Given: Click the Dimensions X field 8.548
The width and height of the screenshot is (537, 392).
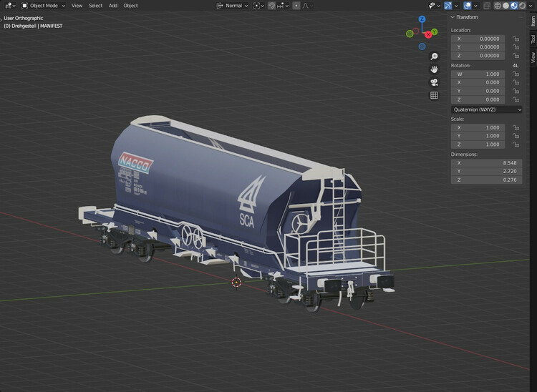Looking at the screenshot, I should (x=487, y=163).
